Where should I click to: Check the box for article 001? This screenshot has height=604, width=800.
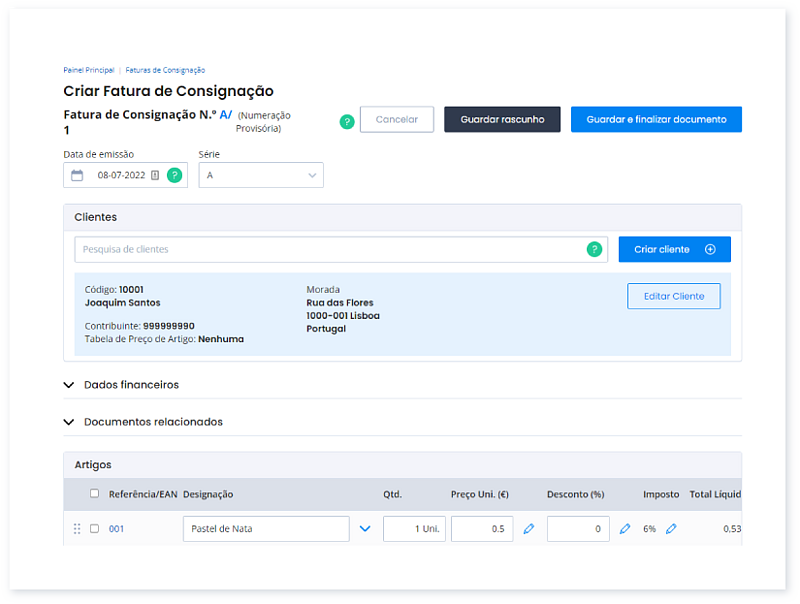tap(94, 529)
